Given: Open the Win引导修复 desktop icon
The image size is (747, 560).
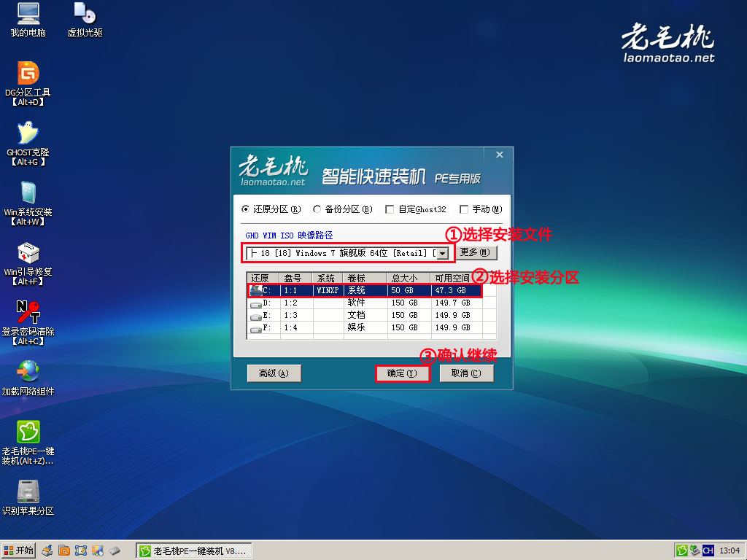Looking at the screenshot, I should 28,263.
